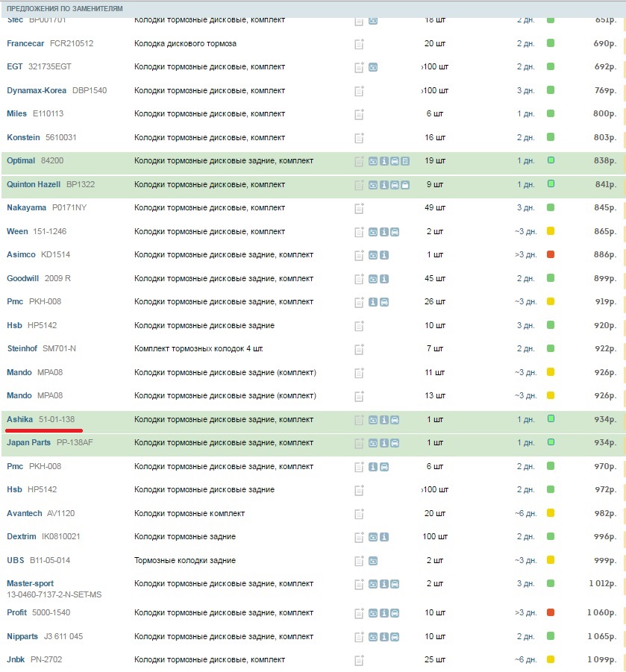Viewport: 626px width, 672px height.
Task: Open note icon in Hsb HP5142 920р row
Action: [x=360, y=326]
